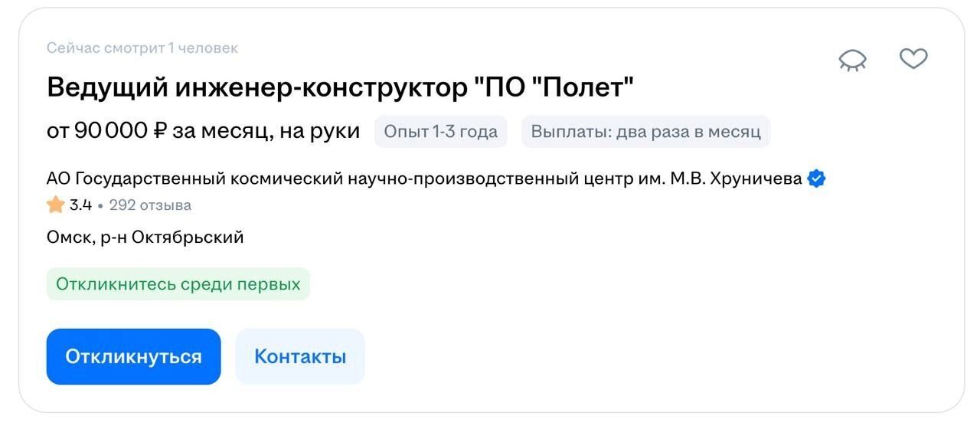Click the Опыт 1-3 года tag
Viewport: 980px width, 426px height.
(440, 132)
